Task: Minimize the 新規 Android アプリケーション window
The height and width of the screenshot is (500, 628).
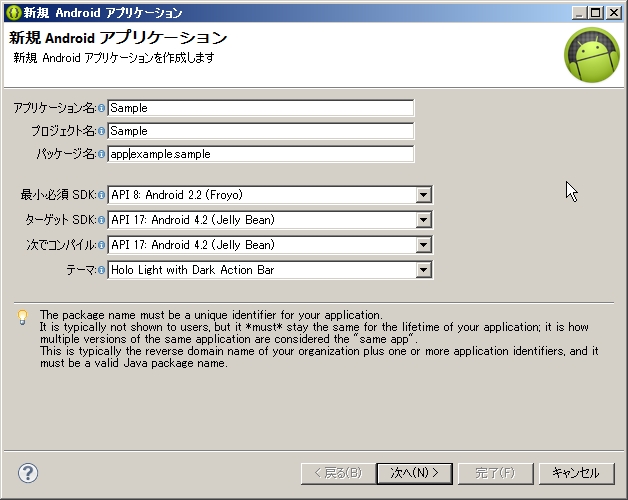Action: point(578,13)
